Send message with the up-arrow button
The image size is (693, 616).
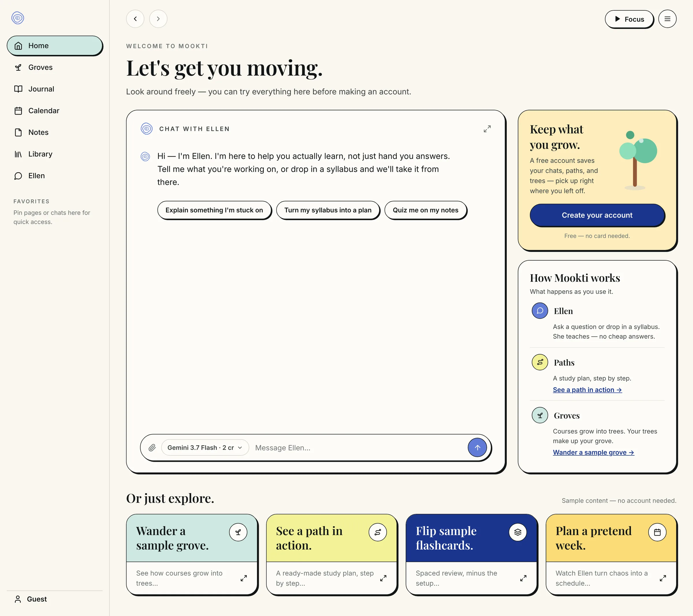coord(477,448)
